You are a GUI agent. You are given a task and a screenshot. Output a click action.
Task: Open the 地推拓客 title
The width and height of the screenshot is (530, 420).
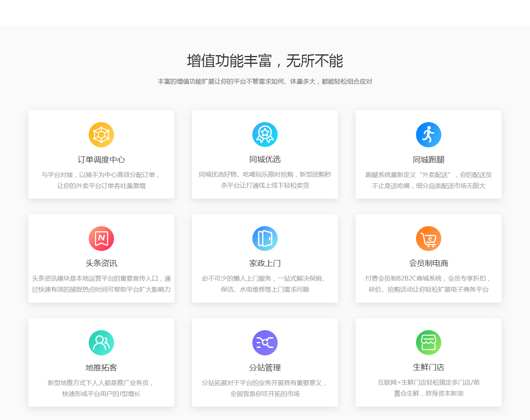(x=101, y=368)
